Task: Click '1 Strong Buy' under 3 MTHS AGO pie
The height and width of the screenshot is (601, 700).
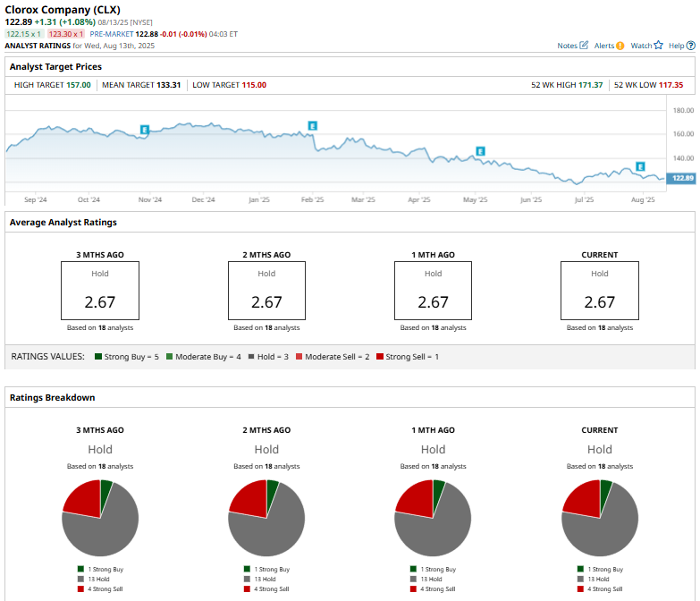Action: (x=105, y=570)
